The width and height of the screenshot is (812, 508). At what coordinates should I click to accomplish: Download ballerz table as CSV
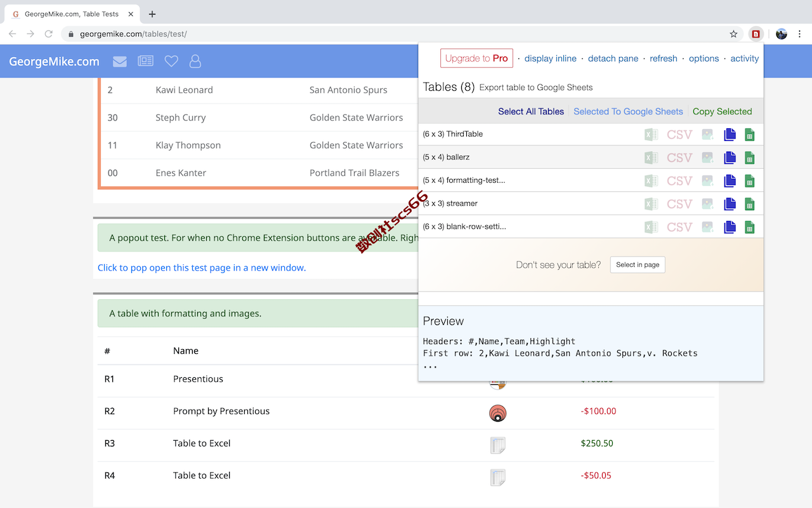679,157
